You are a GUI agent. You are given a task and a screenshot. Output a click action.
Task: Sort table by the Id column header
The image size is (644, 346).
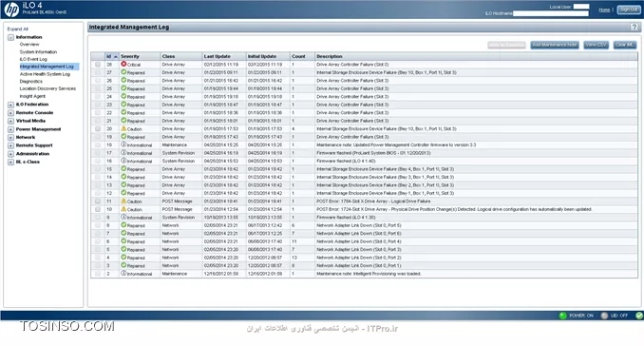[112, 56]
